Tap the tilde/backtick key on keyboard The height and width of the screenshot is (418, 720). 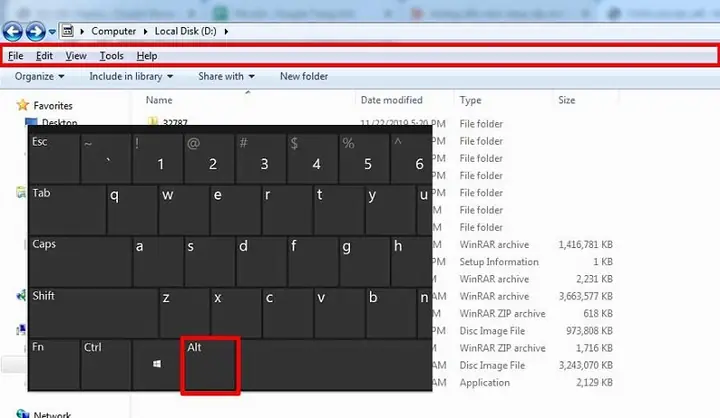[106, 158]
